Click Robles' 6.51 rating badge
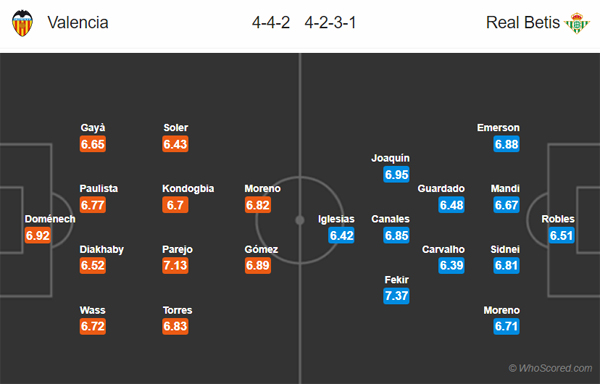This screenshot has height=384, width=600. 561,235
